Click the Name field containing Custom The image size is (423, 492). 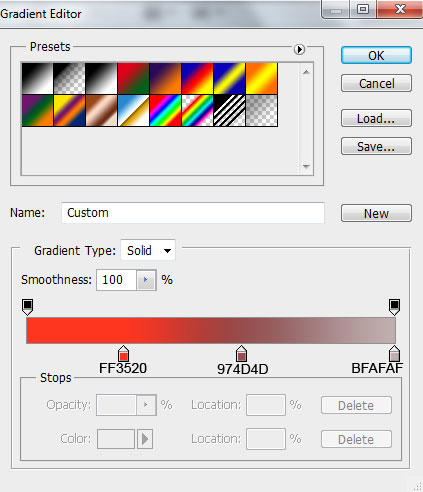coord(193,213)
